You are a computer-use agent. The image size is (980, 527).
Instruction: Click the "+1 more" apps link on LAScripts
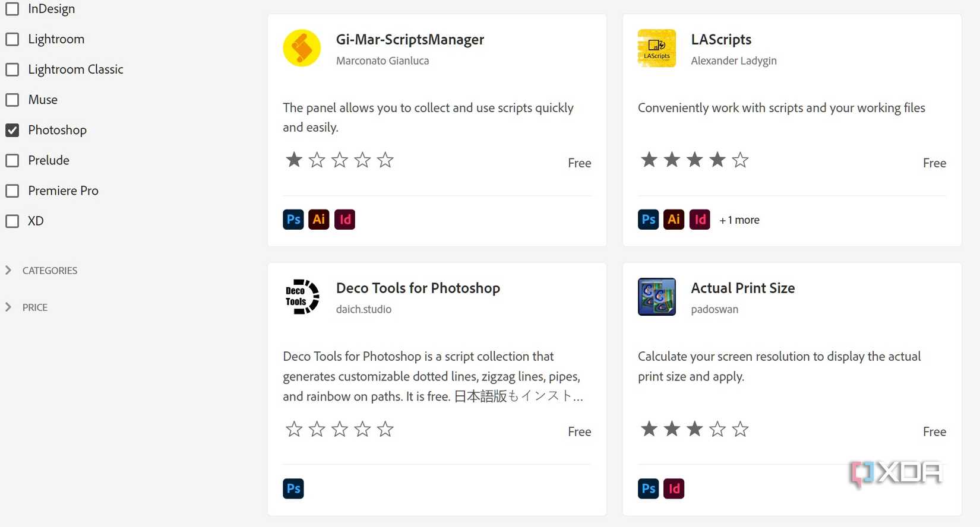pos(739,220)
